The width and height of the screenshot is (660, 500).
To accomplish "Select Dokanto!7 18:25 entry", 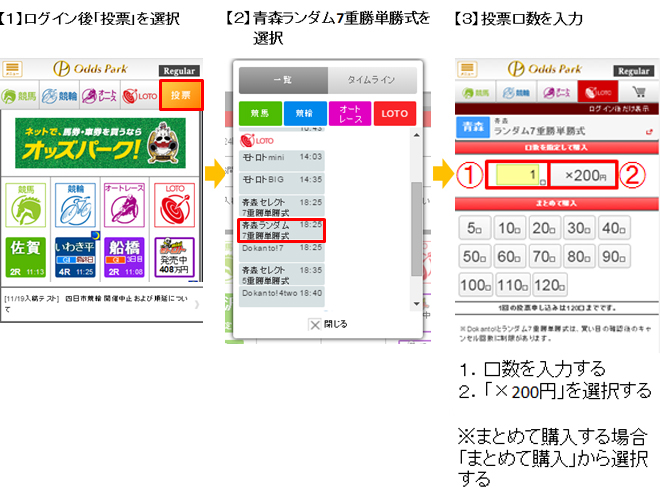I will pyautogui.click(x=282, y=252).
